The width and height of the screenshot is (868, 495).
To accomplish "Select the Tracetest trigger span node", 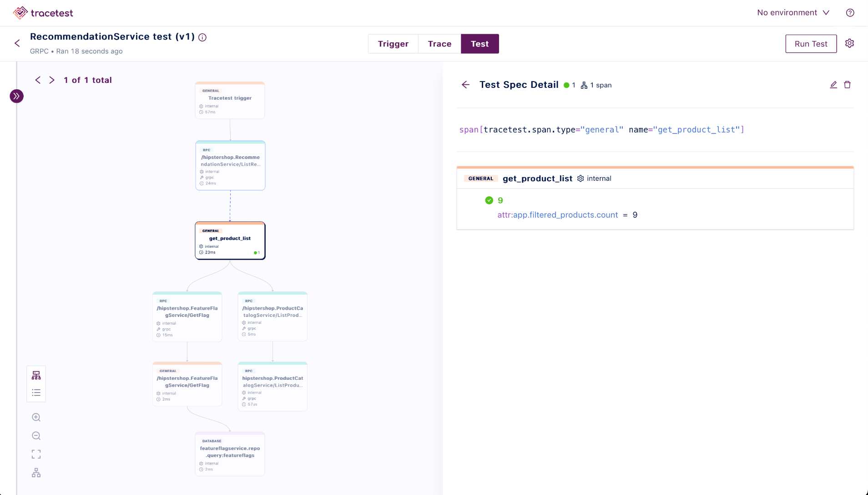I will click(x=230, y=100).
